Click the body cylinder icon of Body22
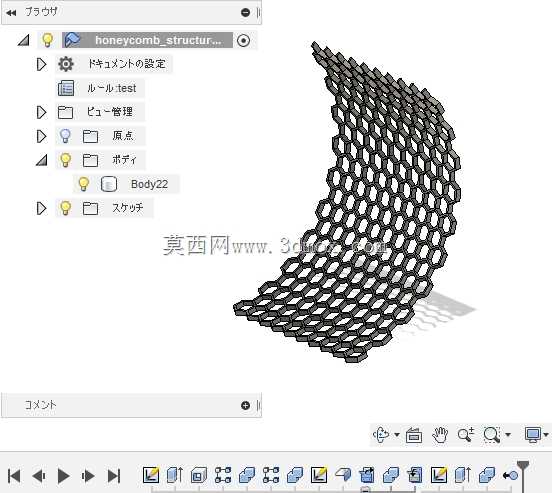 point(109,184)
